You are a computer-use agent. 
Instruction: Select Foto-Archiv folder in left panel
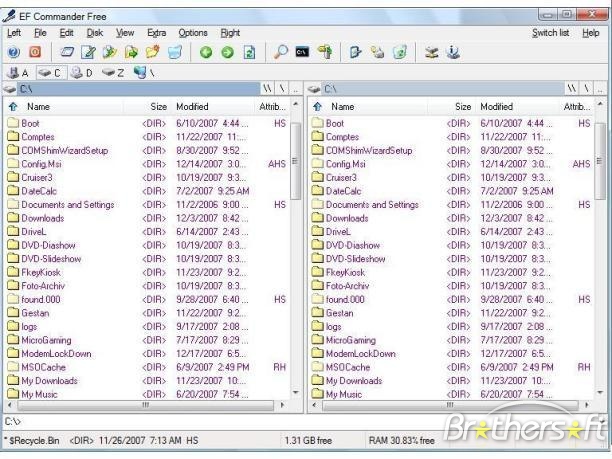pos(43,286)
